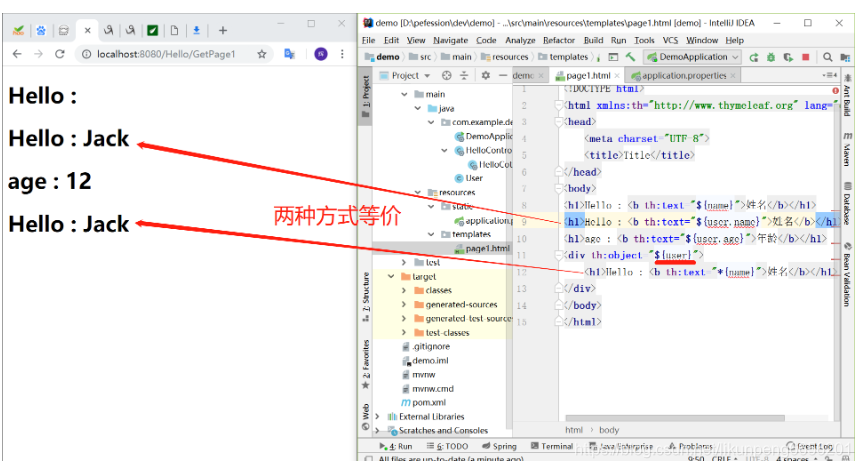860x468 pixels.
Task: Open the Edit menu in IntelliJ
Action: click(391, 40)
